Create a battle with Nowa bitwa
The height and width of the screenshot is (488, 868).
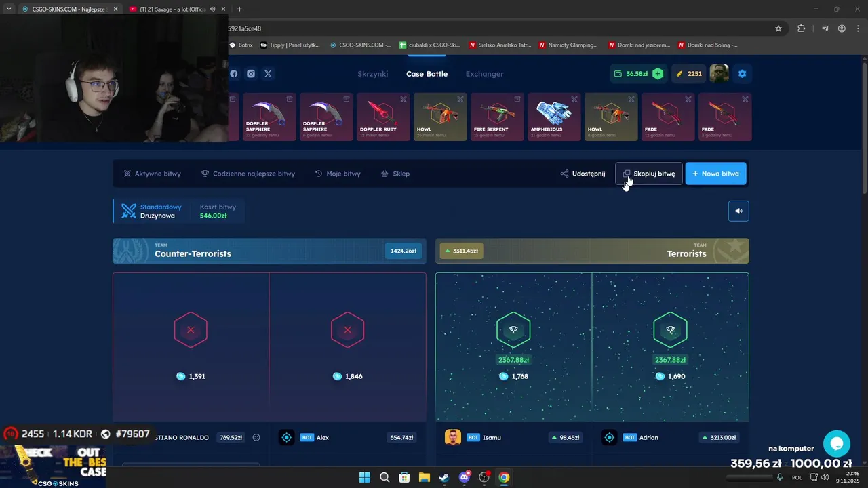coord(716,174)
